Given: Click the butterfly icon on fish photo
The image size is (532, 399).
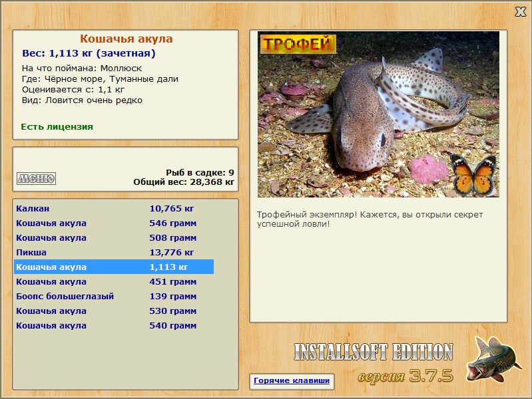Looking at the screenshot, I should [x=473, y=176].
